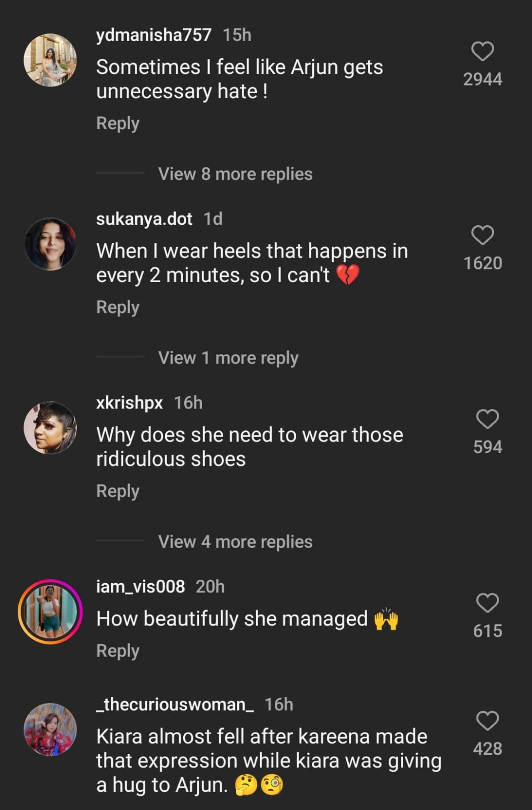The image size is (532, 810).
Task: Like iam_vis008's comment with heart icon
Action: click(487, 603)
